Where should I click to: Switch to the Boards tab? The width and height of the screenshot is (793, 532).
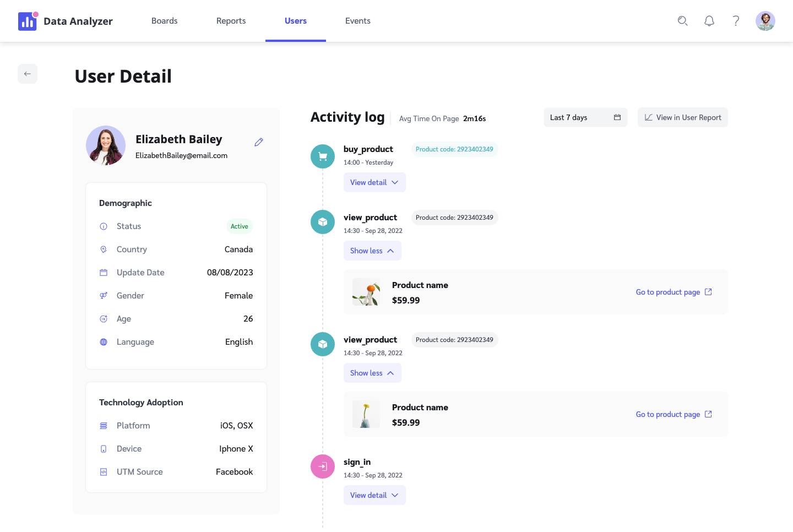tap(164, 21)
